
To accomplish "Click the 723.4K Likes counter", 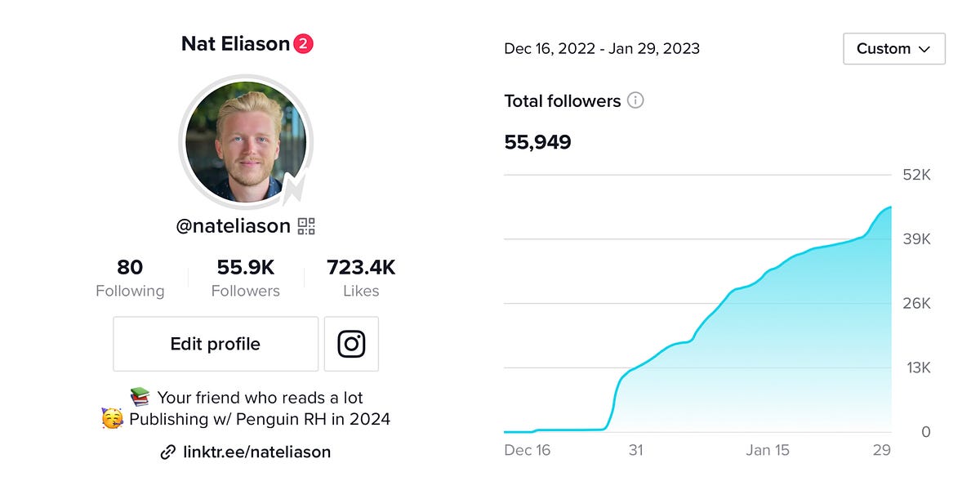I will [361, 276].
